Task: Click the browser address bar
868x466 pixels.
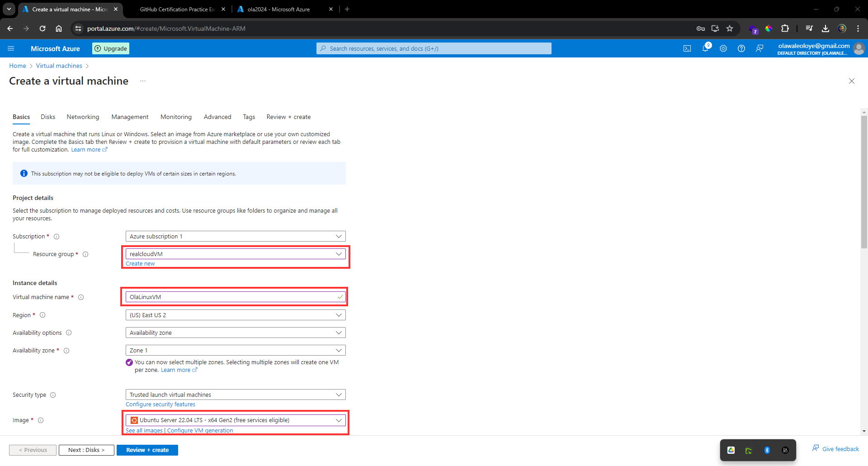Action: click(389, 29)
